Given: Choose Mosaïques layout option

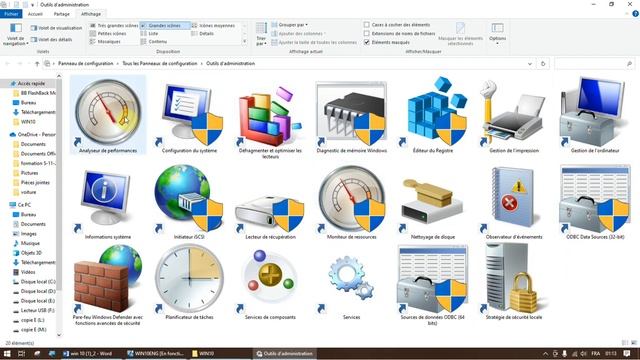Looking at the screenshot, I should tap(105, 42).
